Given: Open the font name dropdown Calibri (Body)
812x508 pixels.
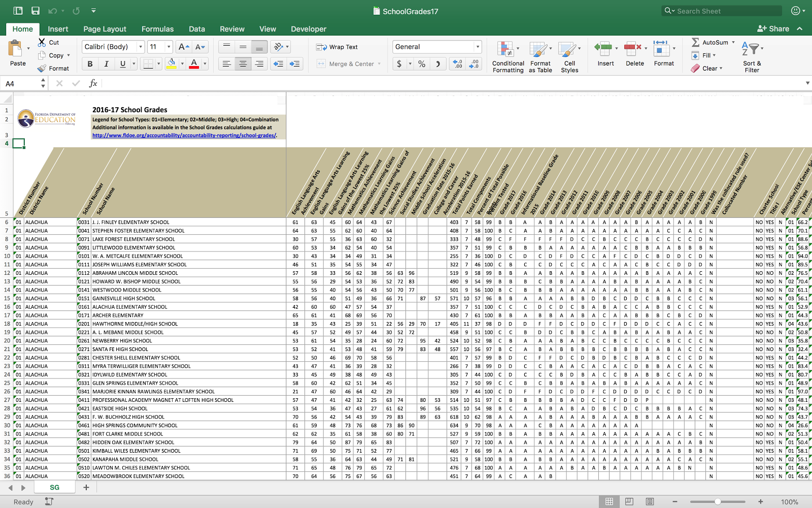Looking at the screenshot, I should 141,47.
